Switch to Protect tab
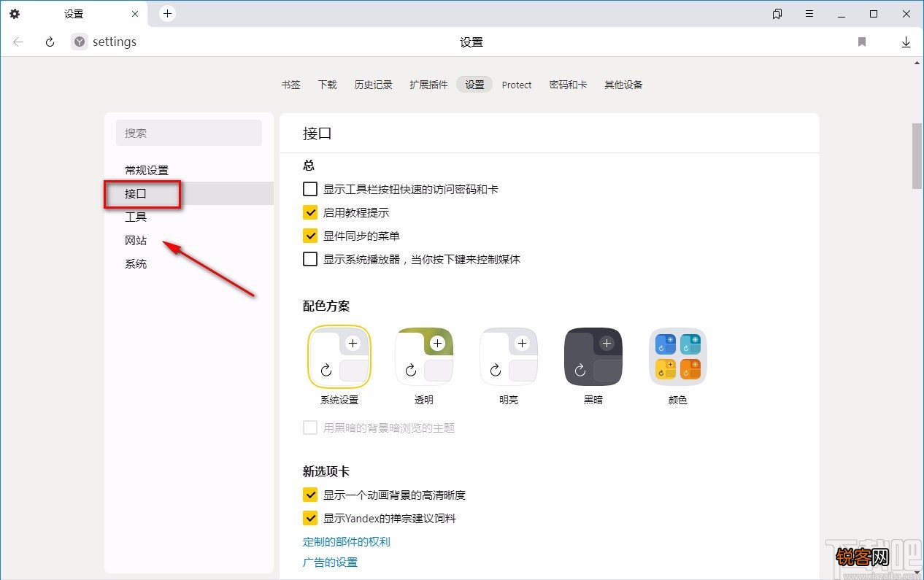This screenshot has height=580, width=924. [517, 85]
